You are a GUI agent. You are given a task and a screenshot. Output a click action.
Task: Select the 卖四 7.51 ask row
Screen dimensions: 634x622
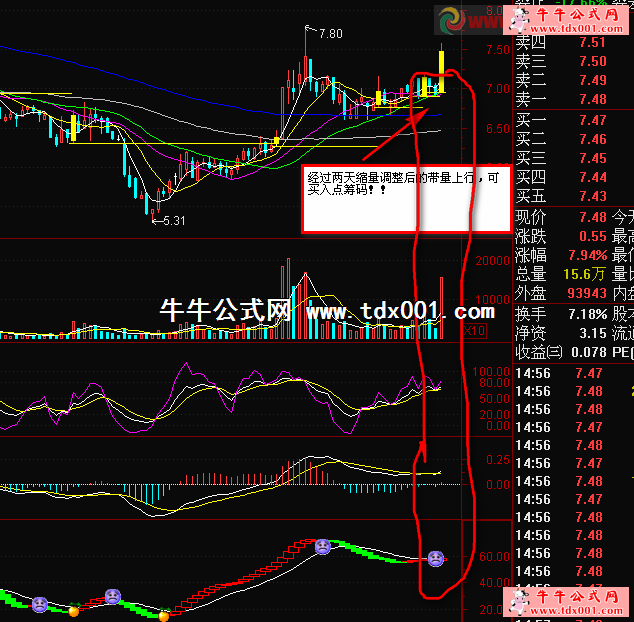[561, 42]
